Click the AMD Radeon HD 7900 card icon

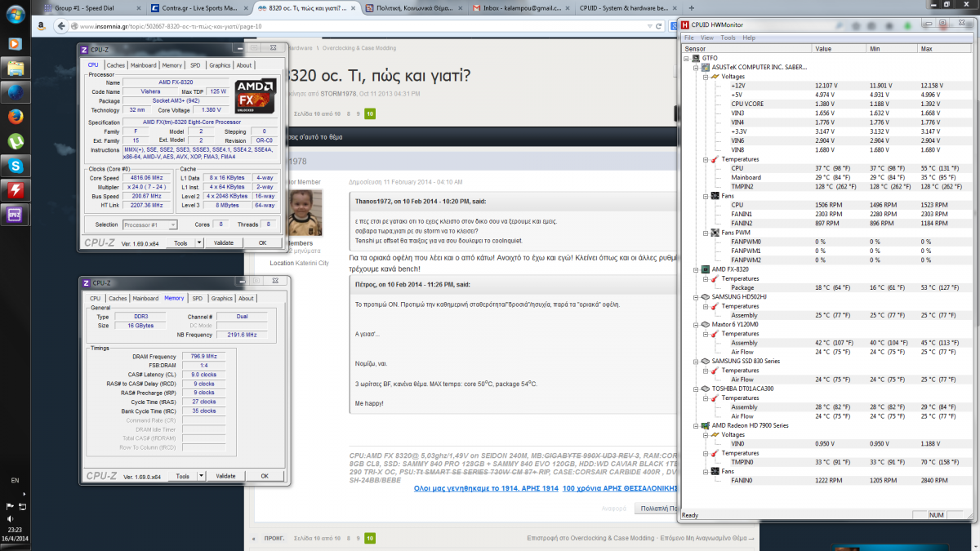[706, 425]
